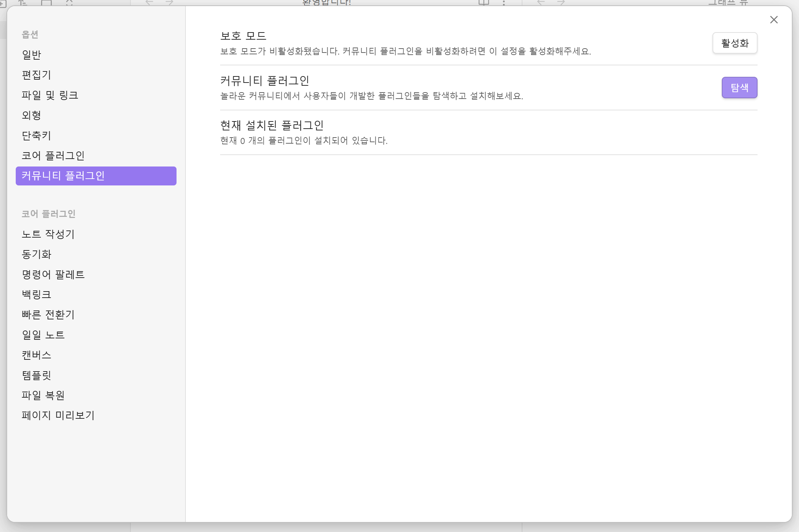Open 템플릿 plugin settings
The width and height of the screenshot is (799, 532).
tap(36, 375)
